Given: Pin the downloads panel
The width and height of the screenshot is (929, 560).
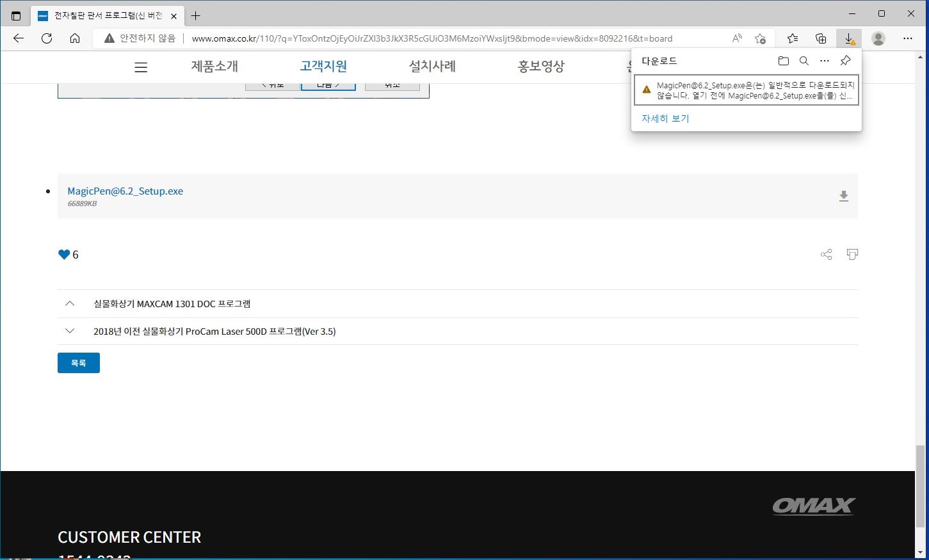Looking at the screenshot, I should click(845, 61).
